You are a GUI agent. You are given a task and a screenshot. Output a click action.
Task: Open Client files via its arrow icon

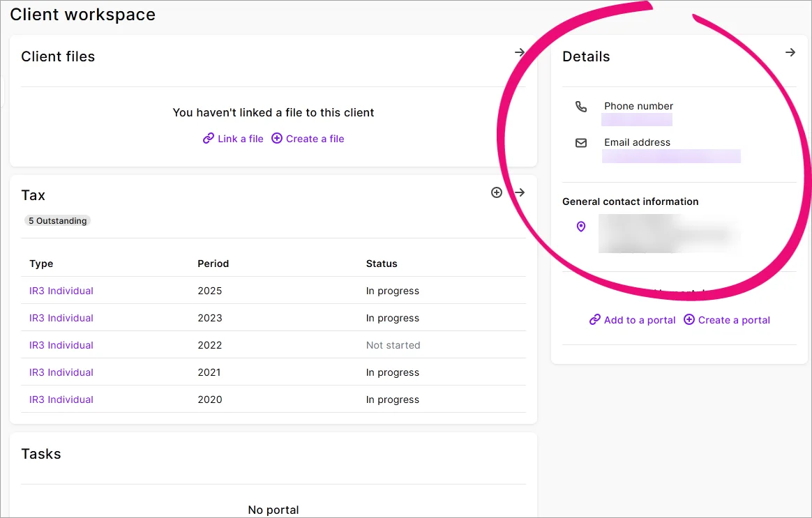(520, 52)
